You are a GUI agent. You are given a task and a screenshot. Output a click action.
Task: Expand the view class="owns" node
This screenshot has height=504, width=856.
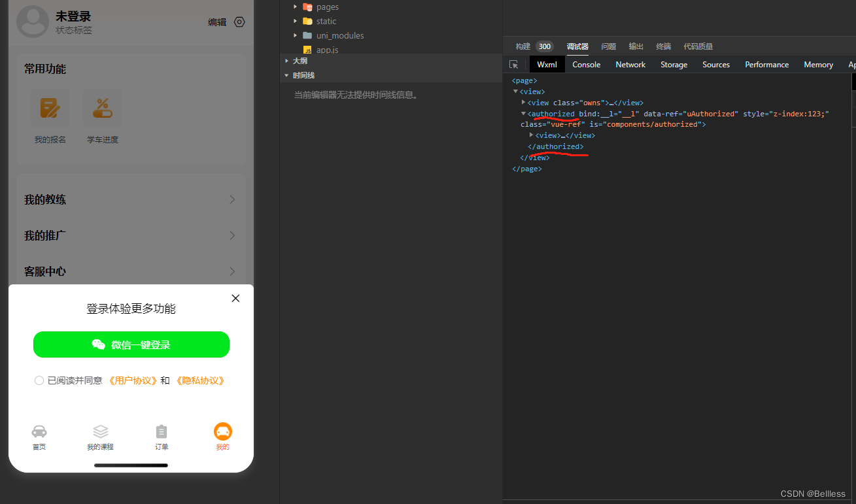[x=523, y=103]
